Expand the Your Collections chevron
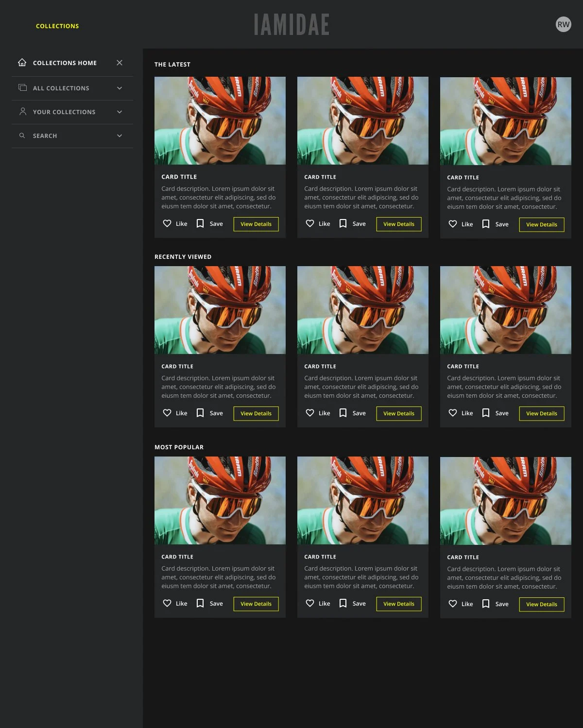 [x=120, y=112]
